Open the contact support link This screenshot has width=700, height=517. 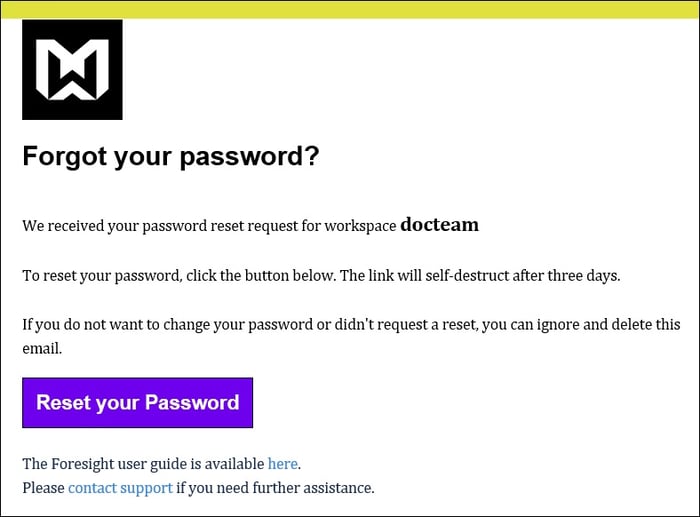pyautogui.click(x=120, y=488)
